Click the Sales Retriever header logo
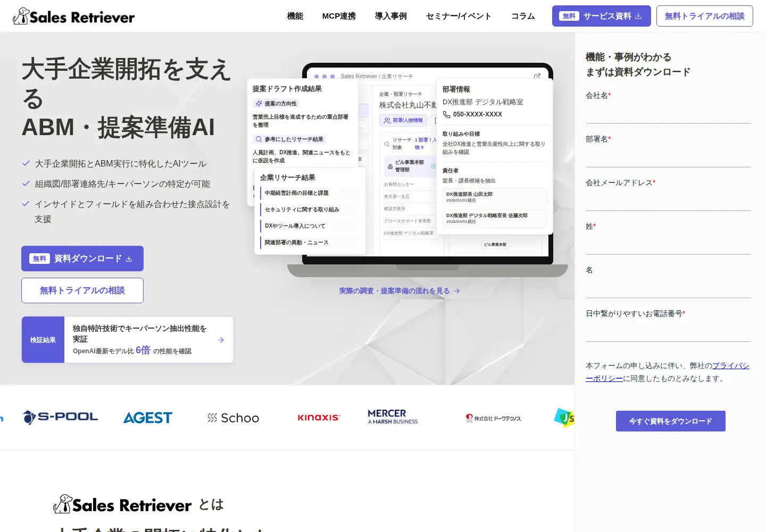Image resolution: width=766 pixels, height=532 pixels. pyautogui.click(x=73, y=16)
